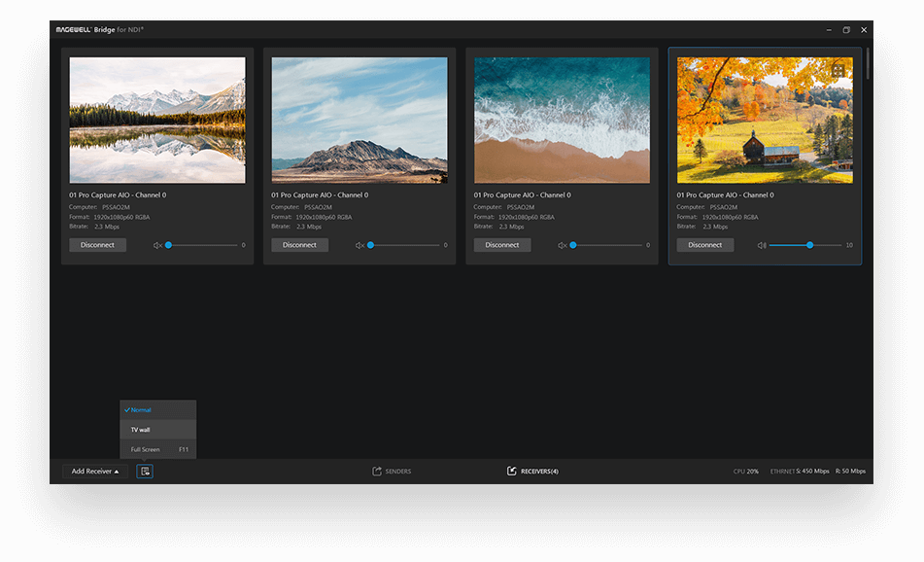Disconnect the desert mountain receiver
924x562 pixels.
pyautogui.click(x=300, y=245)
